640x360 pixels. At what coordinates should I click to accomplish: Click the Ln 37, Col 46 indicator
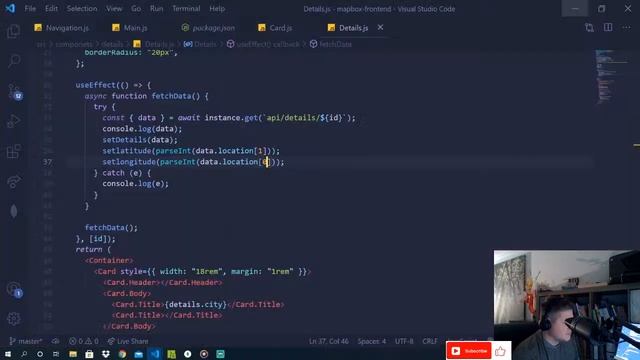(x=329, y=341)
